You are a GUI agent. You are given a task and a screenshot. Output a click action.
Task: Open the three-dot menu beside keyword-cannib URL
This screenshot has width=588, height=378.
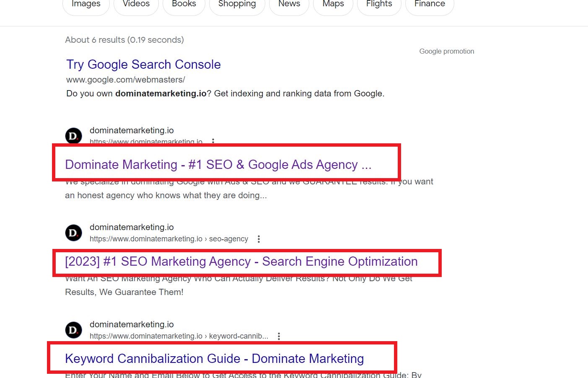pos(279,336)
